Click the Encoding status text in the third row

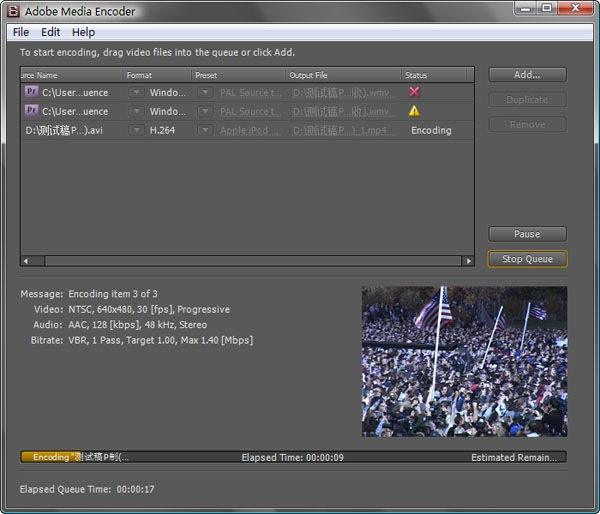coord(431,131)
